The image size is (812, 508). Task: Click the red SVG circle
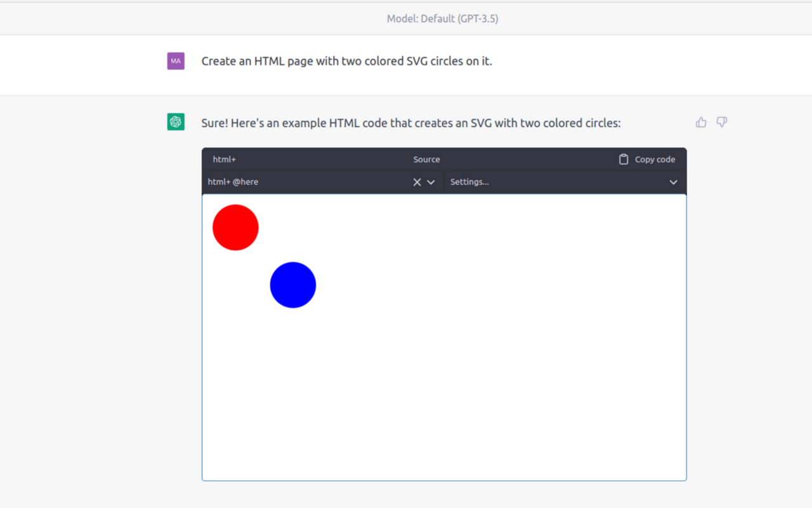235,227
